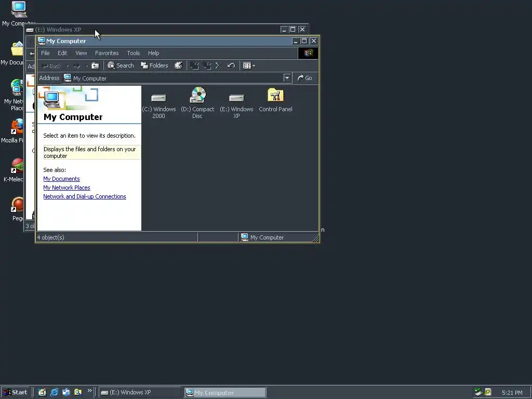Image resolution: width=532 pixels, height=399 pixels.
Task: Click the Delete toolbar icon
Action: click(x=219, y=65)
